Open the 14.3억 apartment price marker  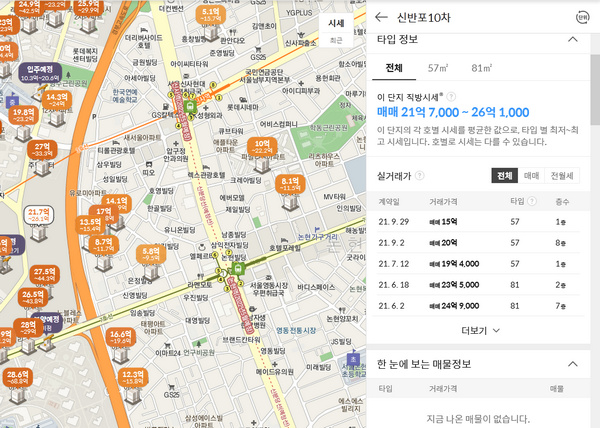click(57, 100)
